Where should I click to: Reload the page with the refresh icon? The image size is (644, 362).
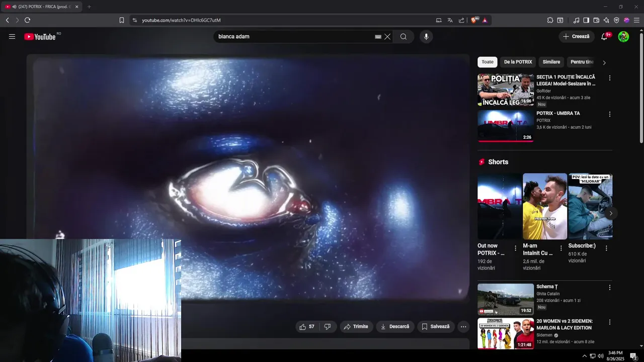(x=27, y=20)
